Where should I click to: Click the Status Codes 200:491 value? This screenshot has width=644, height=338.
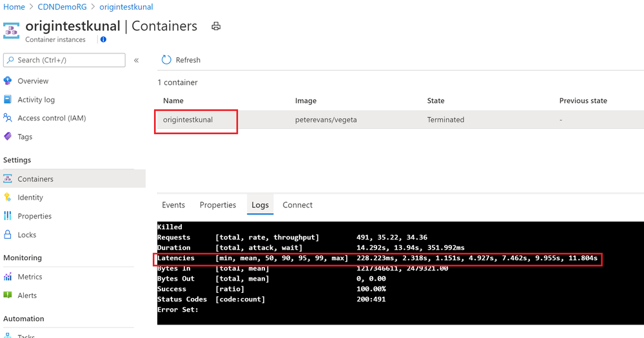click(371, 299)
